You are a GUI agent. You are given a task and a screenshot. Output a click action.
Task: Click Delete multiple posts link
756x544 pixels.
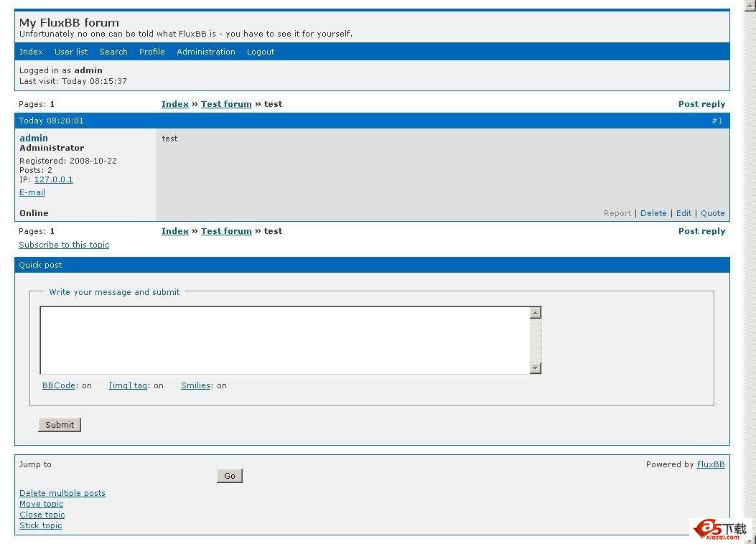(62, 493)
